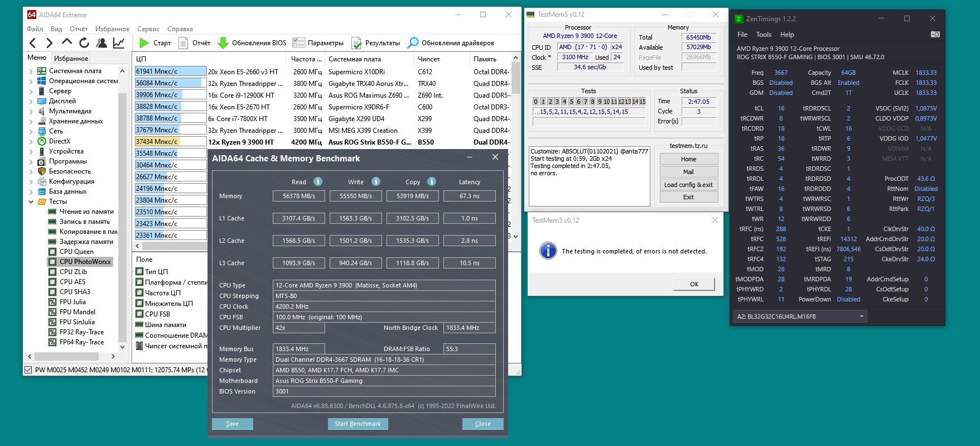Select CPU SHA3 benchmark item
Viewport: 980px width, 446px height.
[75, 292]
